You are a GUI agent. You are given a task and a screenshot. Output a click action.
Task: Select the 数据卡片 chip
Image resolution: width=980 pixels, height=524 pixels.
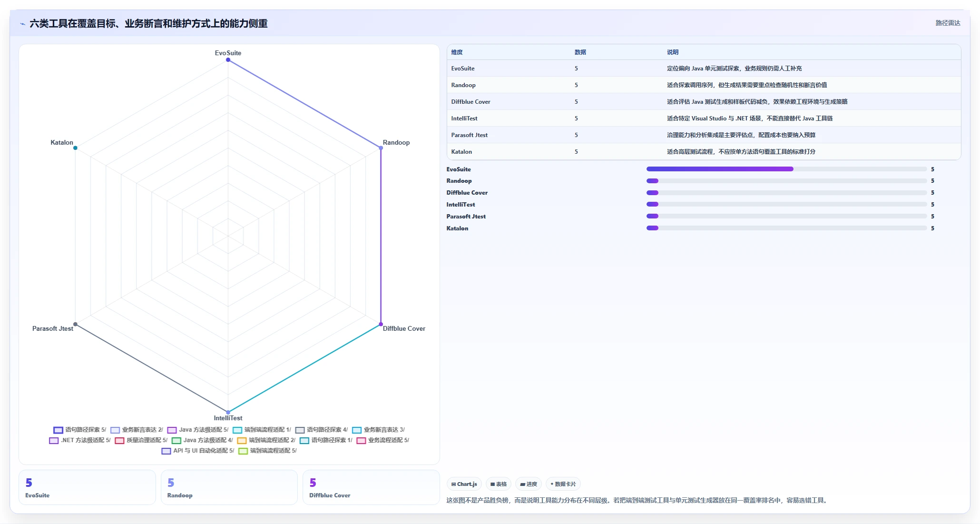coord(563,484)
